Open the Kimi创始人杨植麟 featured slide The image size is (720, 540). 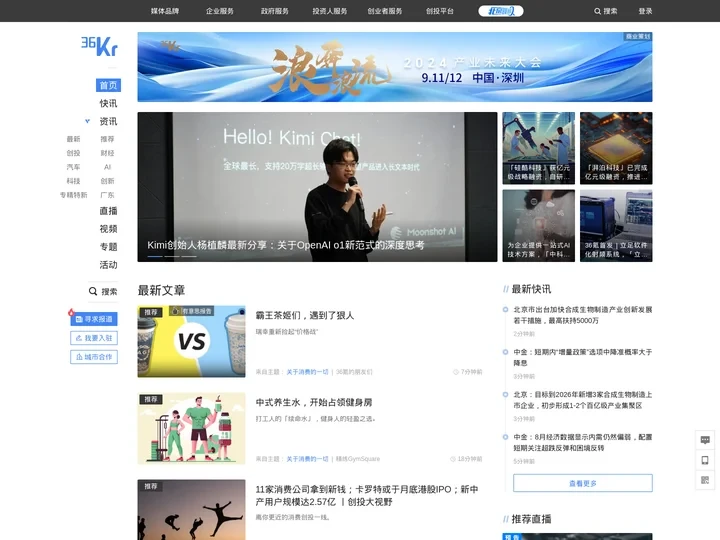[317, 187]
